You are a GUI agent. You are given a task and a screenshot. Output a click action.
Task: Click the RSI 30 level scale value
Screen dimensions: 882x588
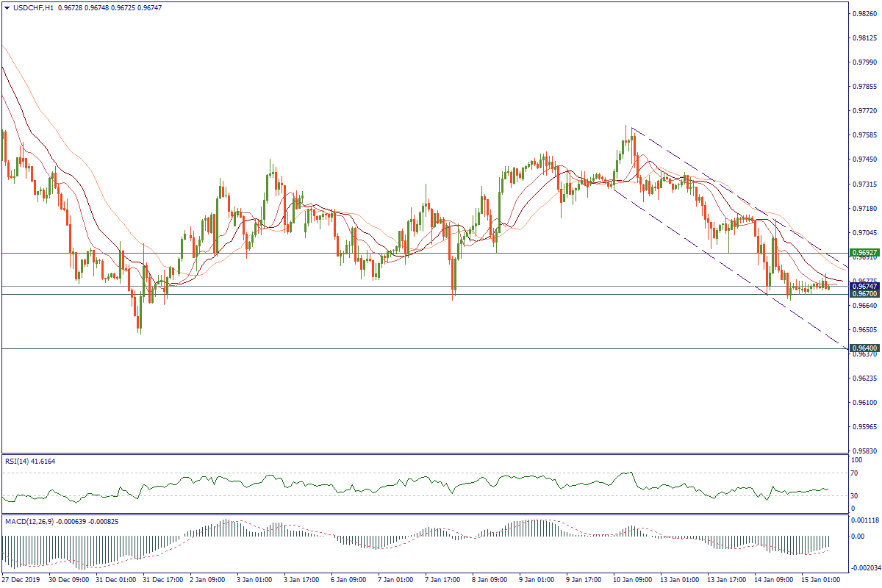[856, 495]
